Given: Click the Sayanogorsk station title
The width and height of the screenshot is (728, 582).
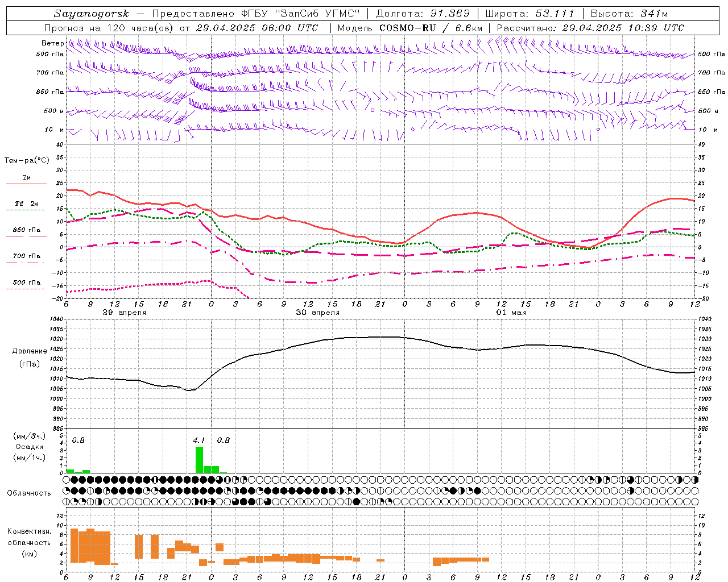Looking at the screenshot, I should [92, 14].
